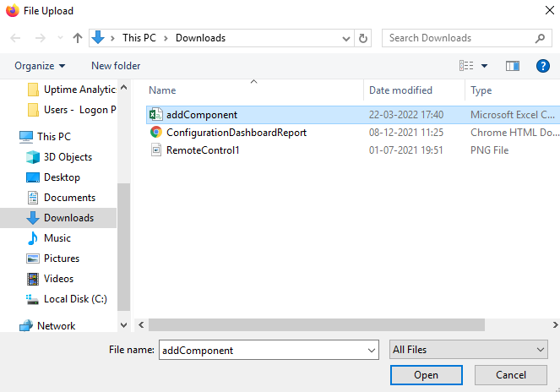Open recent locations dropdown arrow
The height and width of the screenshot is (392, 560).
coord(60,37)
